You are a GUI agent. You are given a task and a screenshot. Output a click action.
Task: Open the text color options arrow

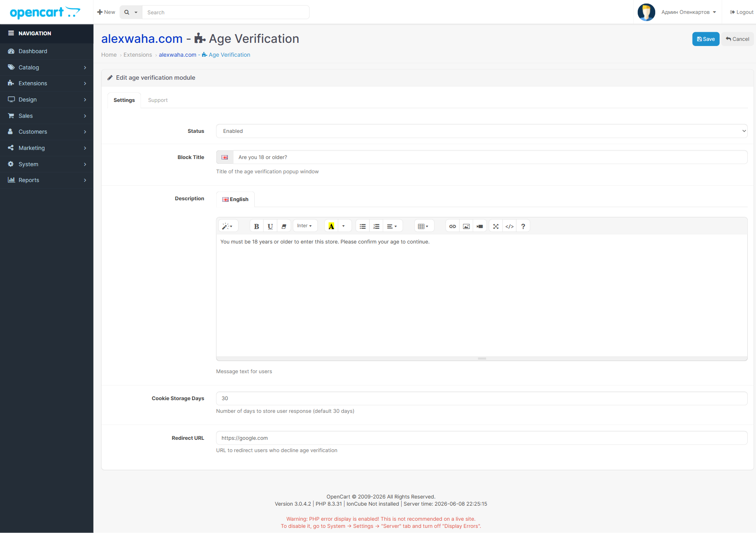click(x=344, y=226)
